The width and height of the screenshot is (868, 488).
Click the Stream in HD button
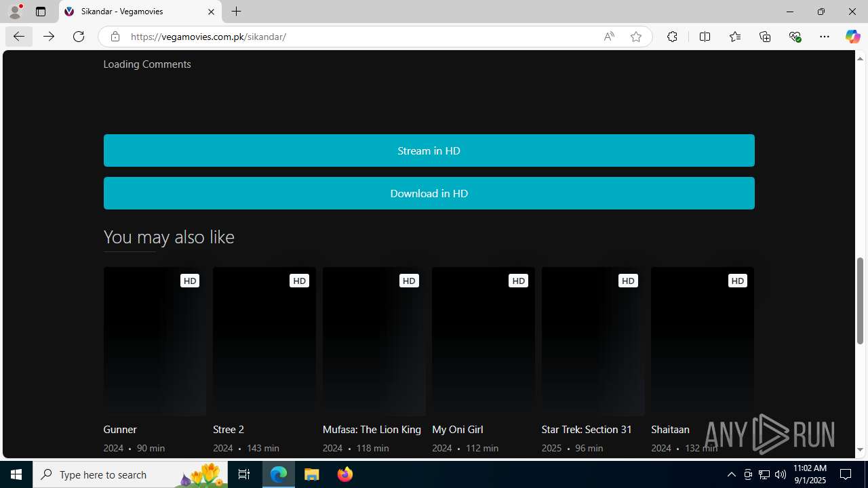[x=429, y=150]
